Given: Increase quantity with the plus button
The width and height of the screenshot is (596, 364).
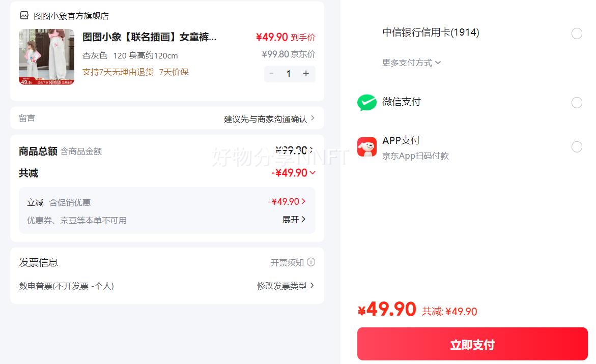Looking at the screenshot, I should [x=306, y=74].
